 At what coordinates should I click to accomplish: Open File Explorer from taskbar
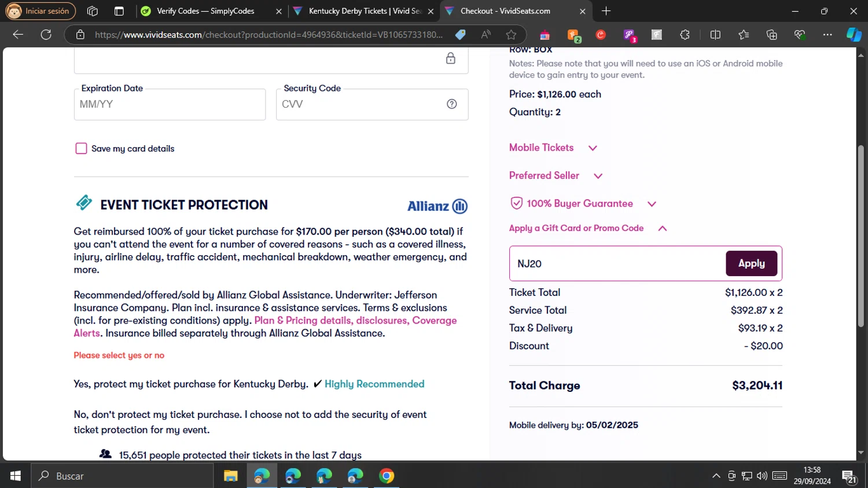(231, 476)
